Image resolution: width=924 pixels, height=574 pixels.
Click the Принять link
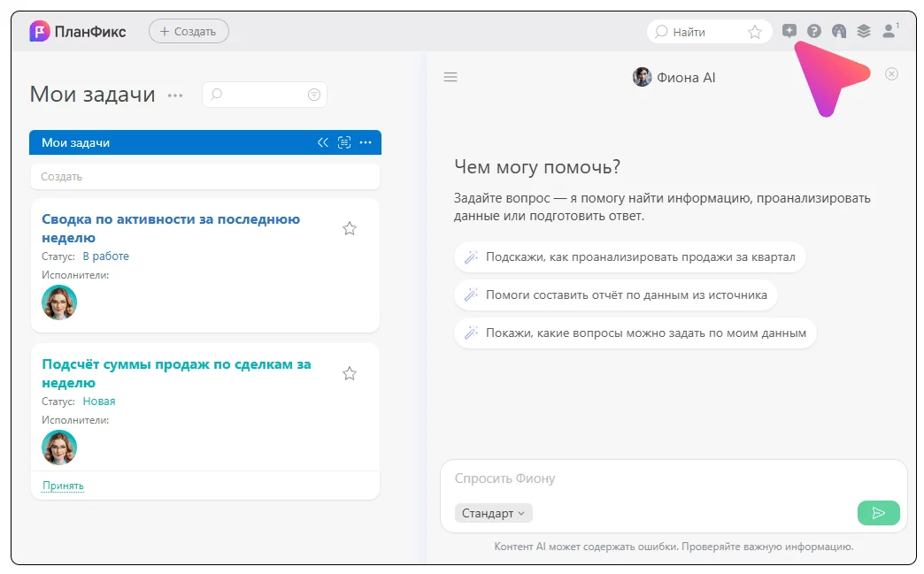[x=63, y=486]
